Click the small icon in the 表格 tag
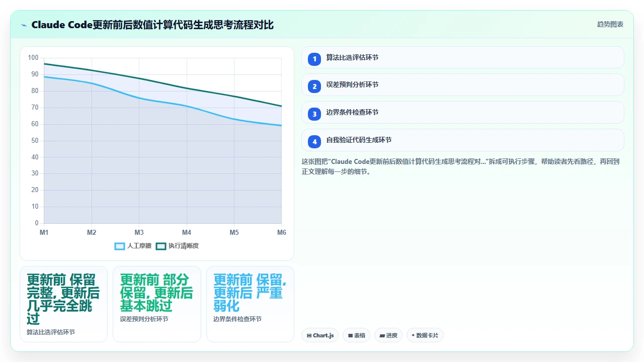The image size is (644, 362). tap(350, 335)
